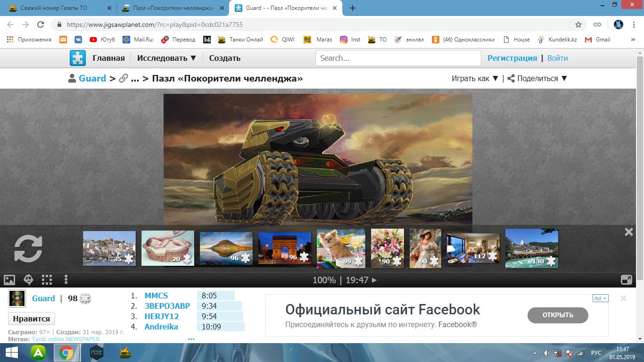Open the 112-piece room puzzle thumbnail

click(473, 248)
